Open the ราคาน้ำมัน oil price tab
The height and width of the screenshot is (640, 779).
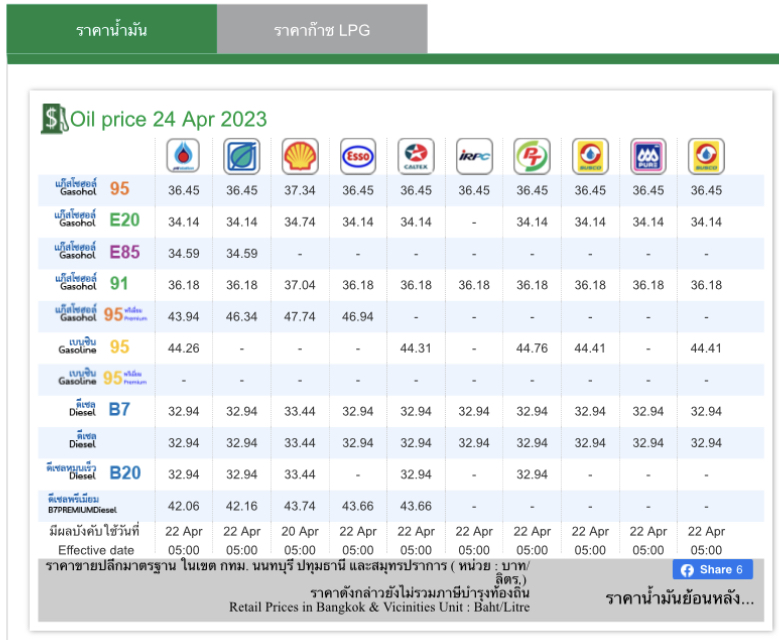coord(112,29)
